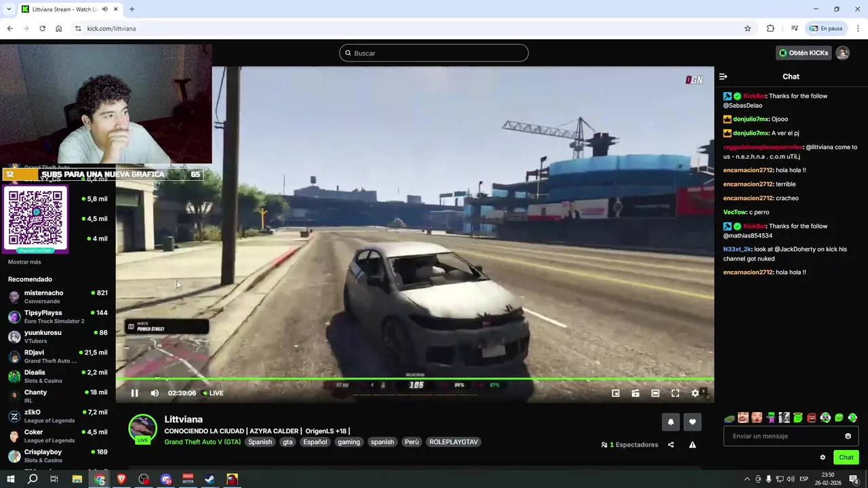The height and width of the screenshot is (488, 868).
Task: Open chat settings gear icon
Action: [823, 457]
